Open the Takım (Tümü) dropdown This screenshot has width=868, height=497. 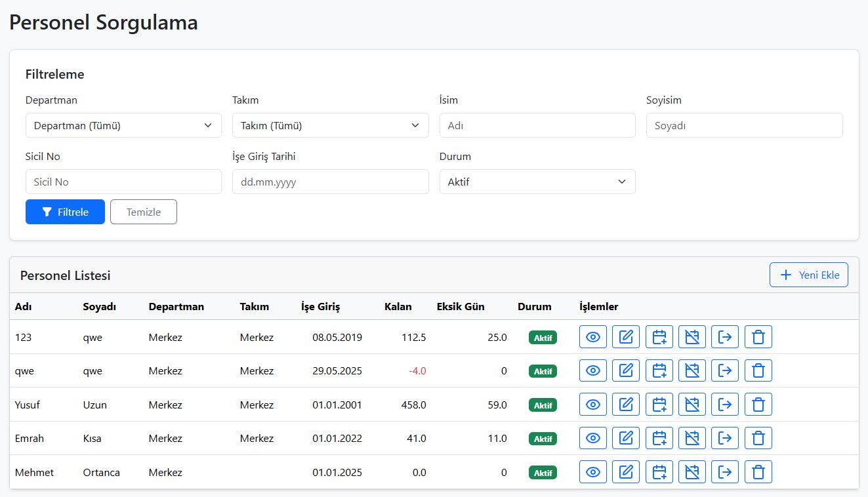point(331,125)
